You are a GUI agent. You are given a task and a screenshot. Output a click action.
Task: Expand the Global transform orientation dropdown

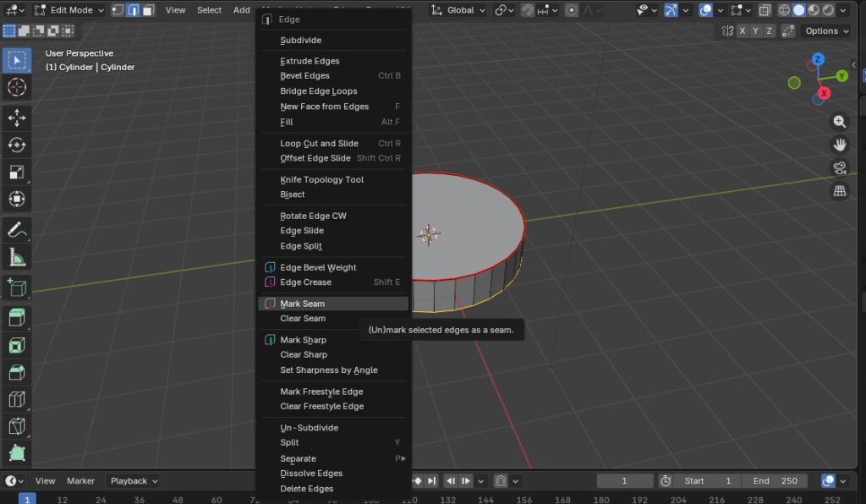tap(459, 10)
